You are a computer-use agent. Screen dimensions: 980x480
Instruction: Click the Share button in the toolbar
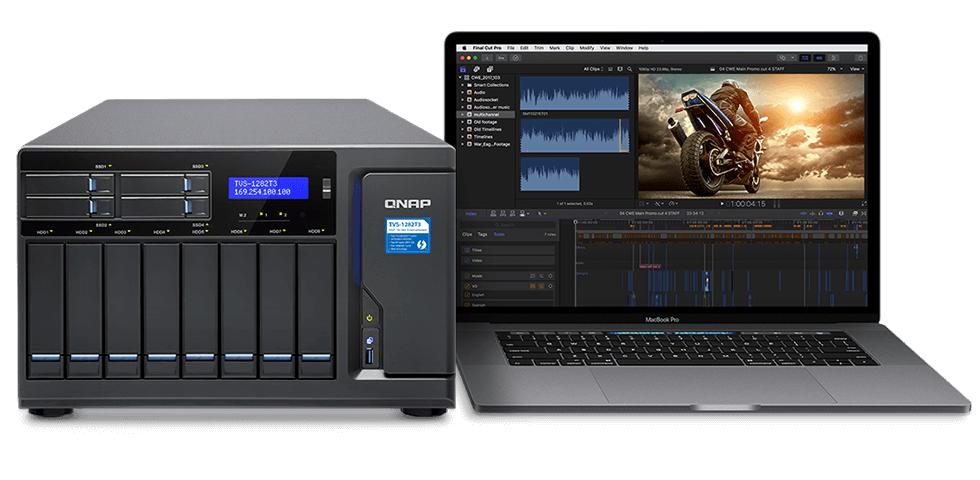pyautogui.click(x=860, y=58)
